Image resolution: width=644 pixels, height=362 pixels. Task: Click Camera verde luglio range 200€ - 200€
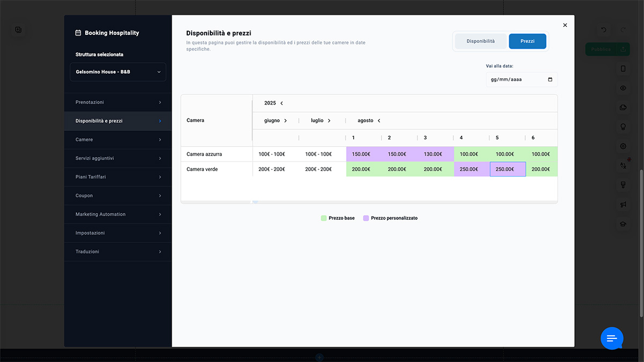(318, 169)
